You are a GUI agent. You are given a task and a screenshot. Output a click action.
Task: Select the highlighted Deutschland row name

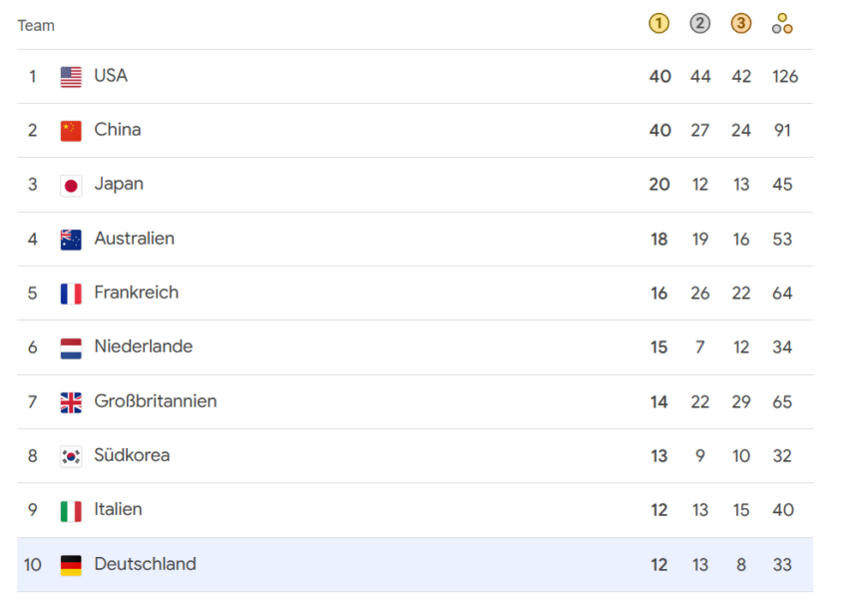(145, 564)
